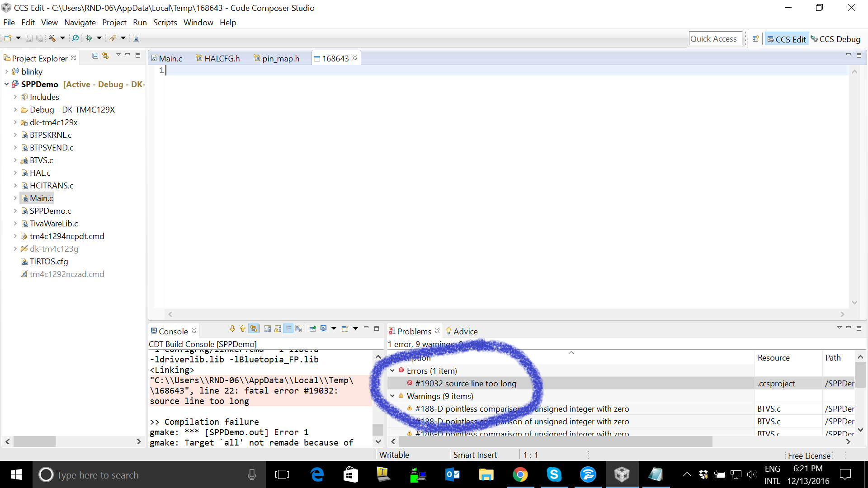Switch to the Advice tab
The image size is (868, 488).
(x=462, y=331)
